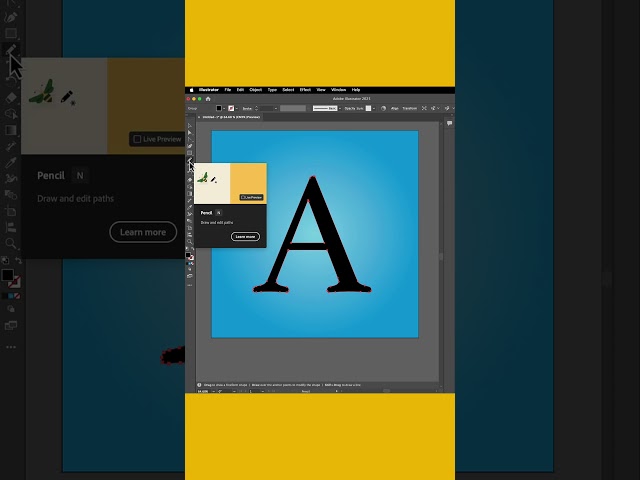Image resolution: width=640 pixels, height=480 pixels.
Task: Click the Change Screen Mode icon
Action: 189,276
